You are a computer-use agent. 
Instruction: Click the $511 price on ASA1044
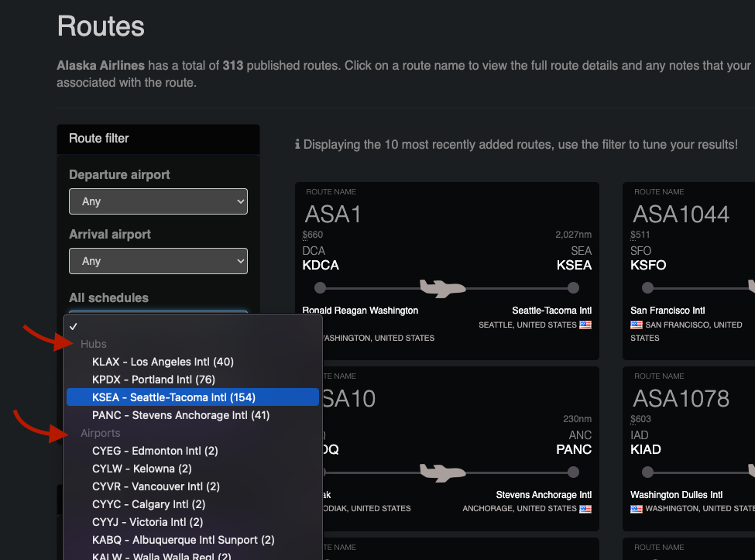tap(640, 235)
